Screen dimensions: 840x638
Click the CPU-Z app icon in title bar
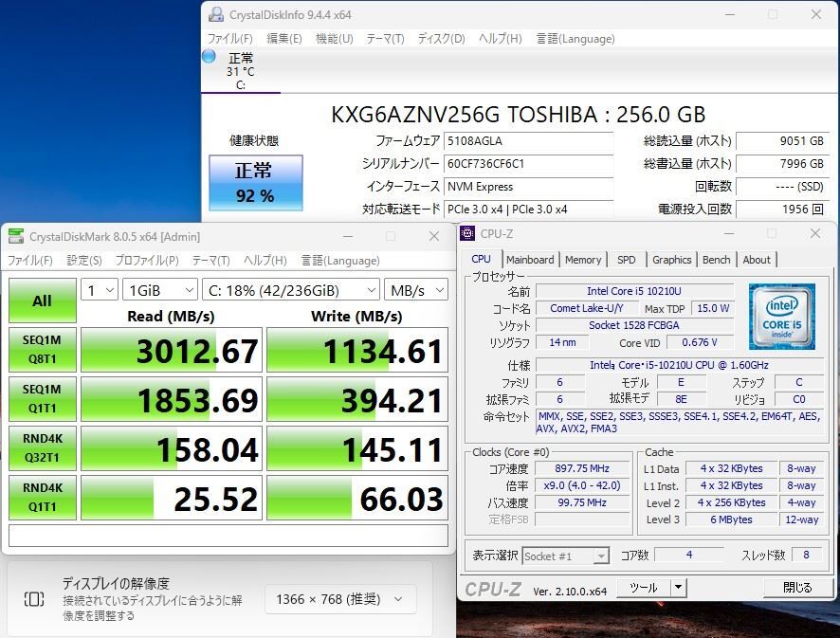click(468, 233)
